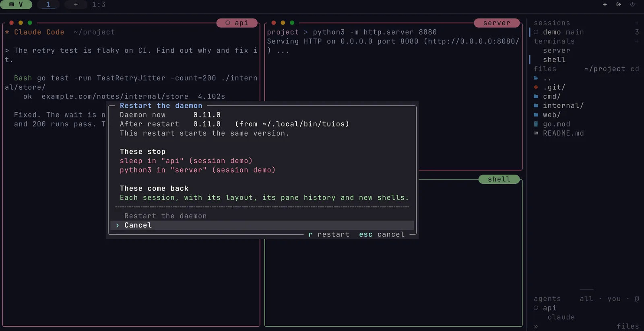
Task: Click the plus icon at top right
Action: 605,4
